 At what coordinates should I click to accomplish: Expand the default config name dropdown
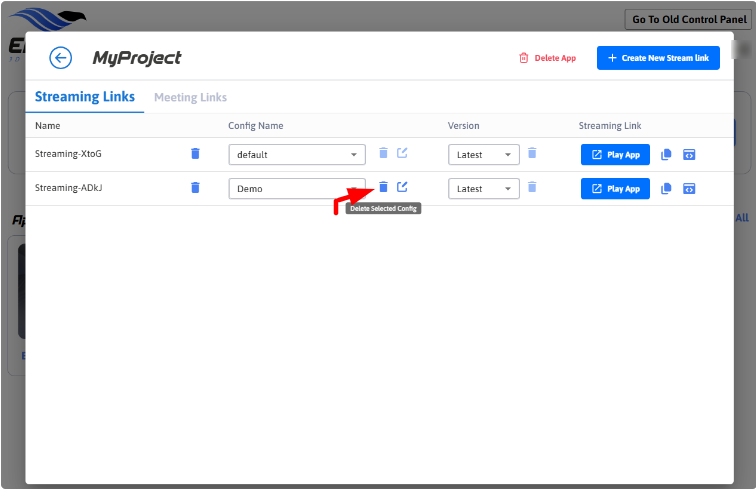coord(354,155)
